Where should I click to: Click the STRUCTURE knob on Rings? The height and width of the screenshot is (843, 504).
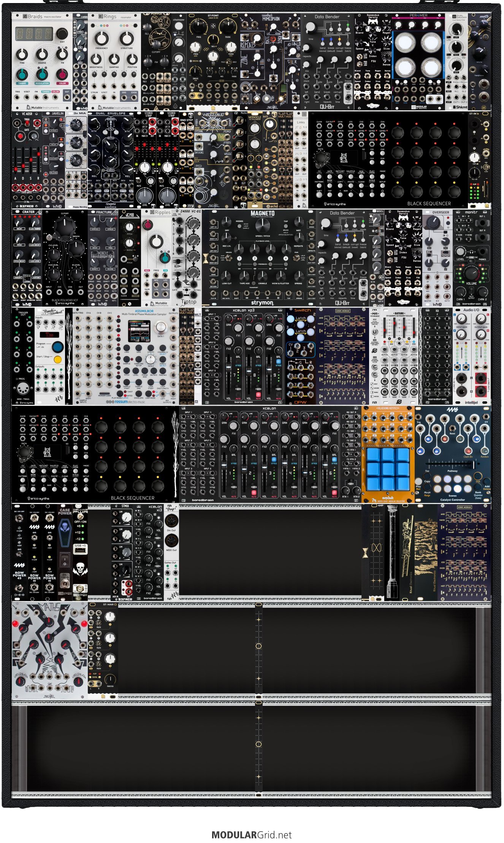pyautogui.click(x=127, y=38)
